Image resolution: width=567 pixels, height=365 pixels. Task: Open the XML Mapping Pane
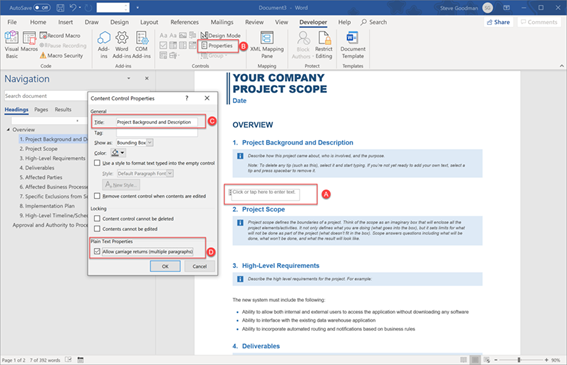267,45
